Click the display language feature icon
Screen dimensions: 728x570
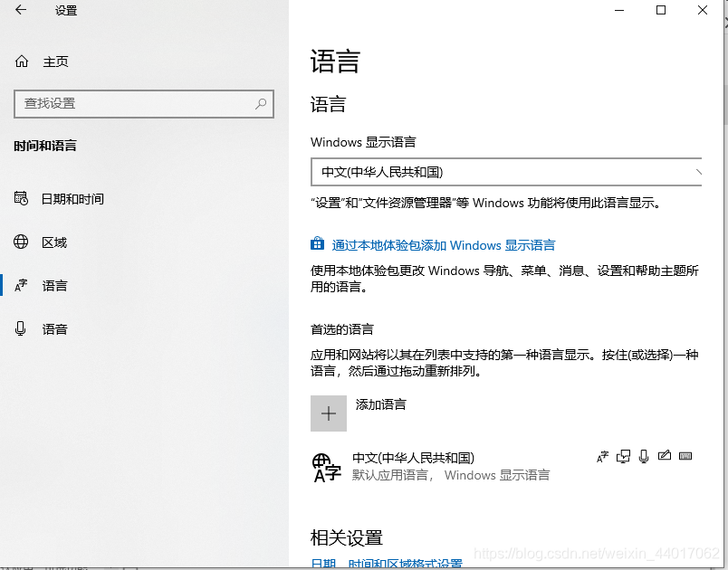pyautogui.click(x=603, y=456)
